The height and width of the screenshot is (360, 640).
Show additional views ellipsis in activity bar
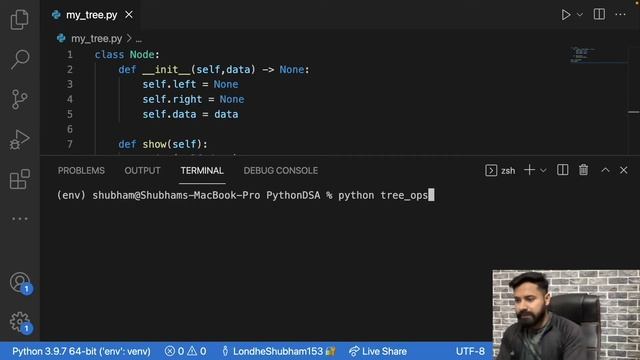pyautogui.click(x=20, y=219)
